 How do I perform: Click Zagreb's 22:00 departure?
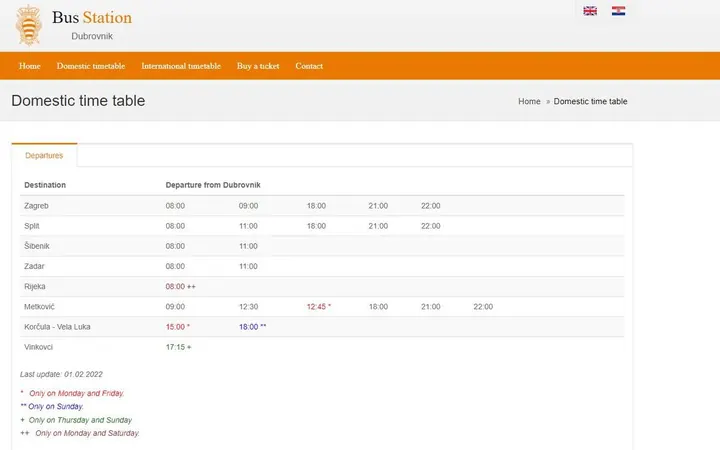[431, 206]
